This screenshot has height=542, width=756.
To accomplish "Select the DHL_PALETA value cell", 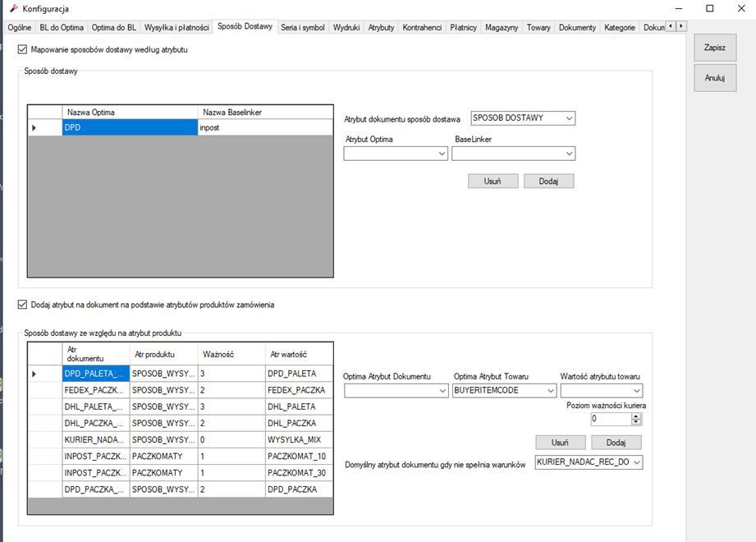I will pos(299,407).
